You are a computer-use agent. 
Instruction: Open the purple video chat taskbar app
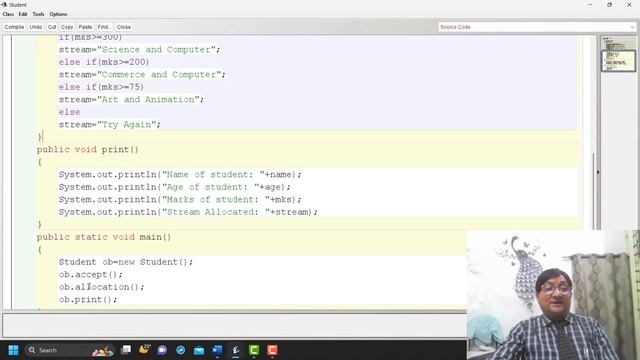click(162, 350)
